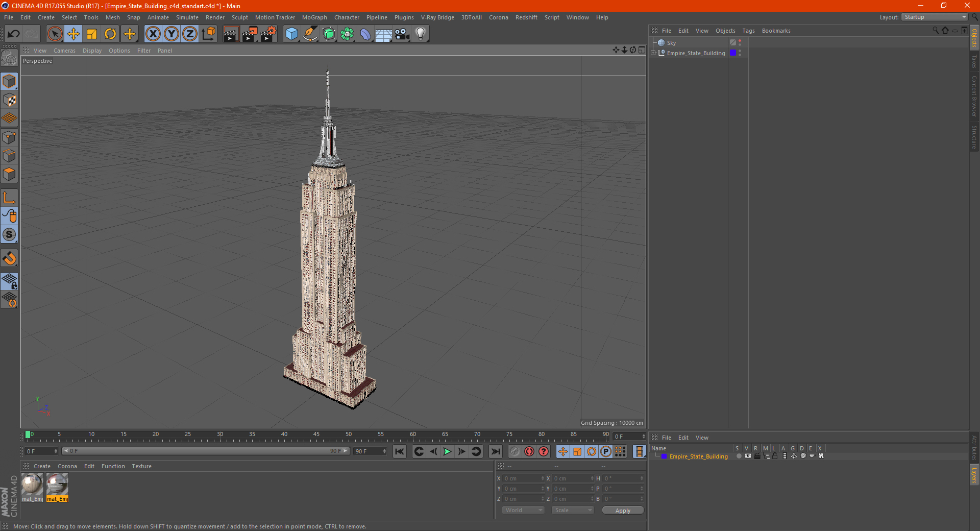Open the Object Manager Tags menu

(x=748, y=31)
